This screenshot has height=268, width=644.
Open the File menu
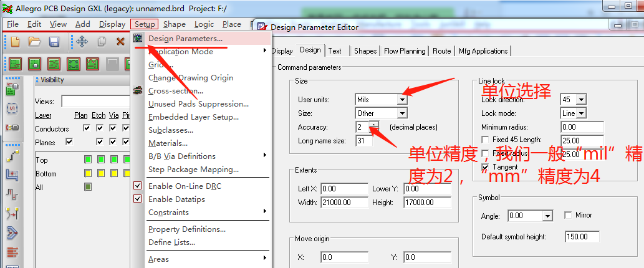(12, 24)
